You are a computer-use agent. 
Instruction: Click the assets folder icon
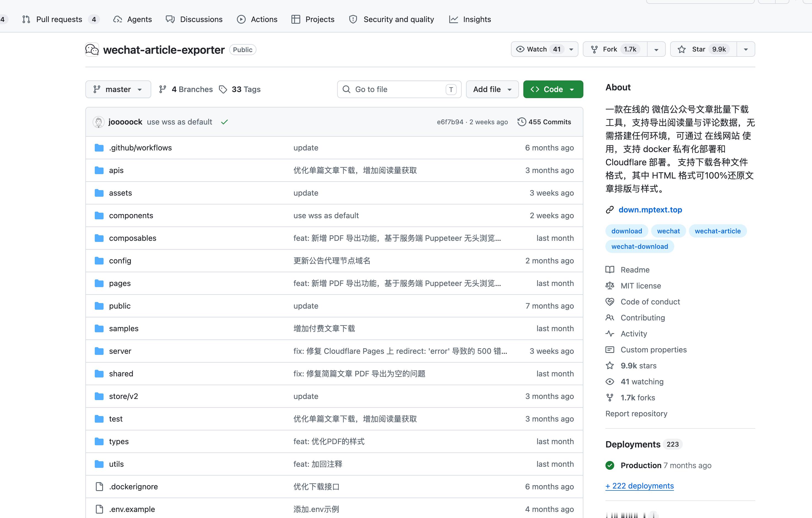[x=99, y=193]
